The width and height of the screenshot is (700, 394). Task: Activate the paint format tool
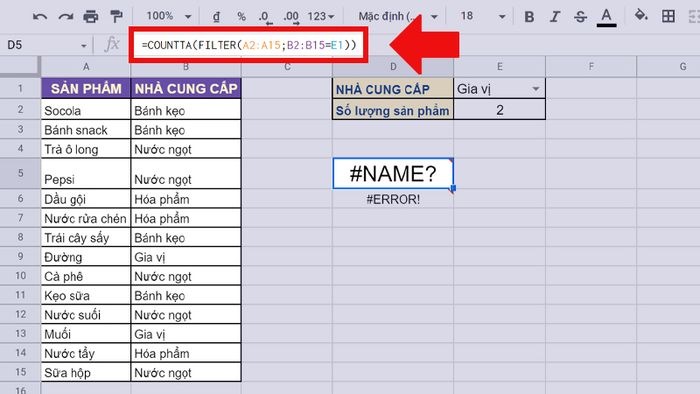coord(116,17)
